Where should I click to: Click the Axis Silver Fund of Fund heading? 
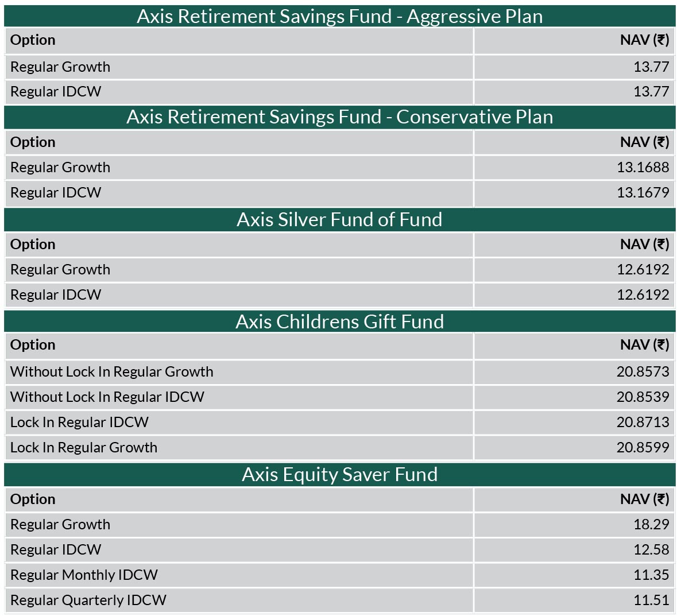click(340, 219)
